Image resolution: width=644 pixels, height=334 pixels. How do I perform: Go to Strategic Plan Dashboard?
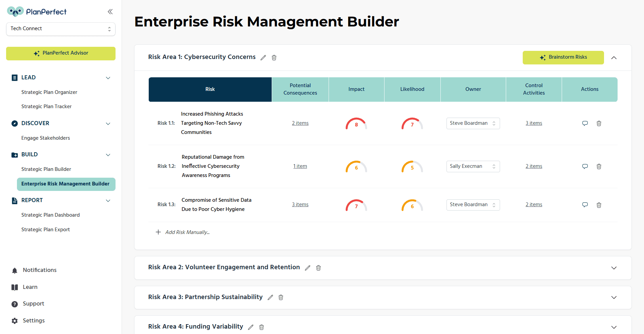(x=50, y=215)
